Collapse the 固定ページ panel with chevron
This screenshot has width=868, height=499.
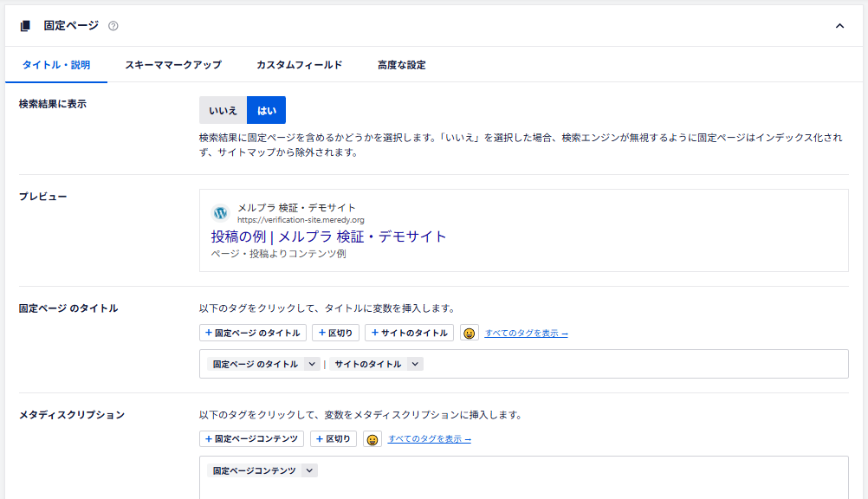click(x=839, y=26)
